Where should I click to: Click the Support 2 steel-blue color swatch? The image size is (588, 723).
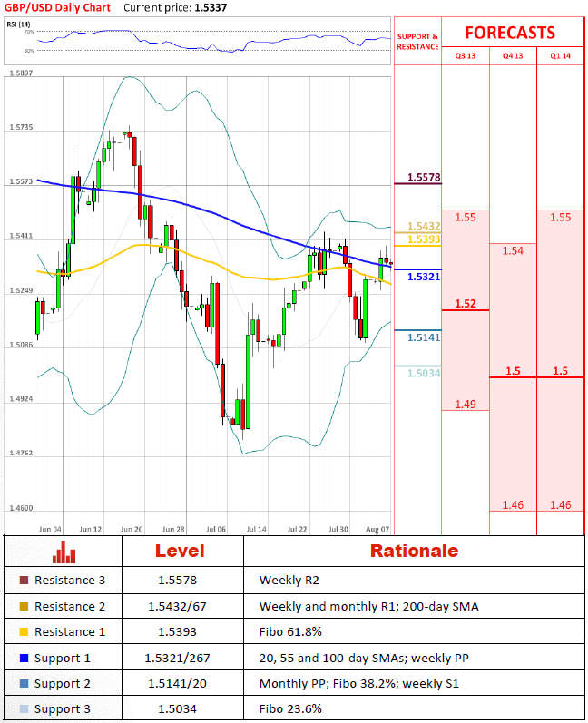click(x=24, y=683)
